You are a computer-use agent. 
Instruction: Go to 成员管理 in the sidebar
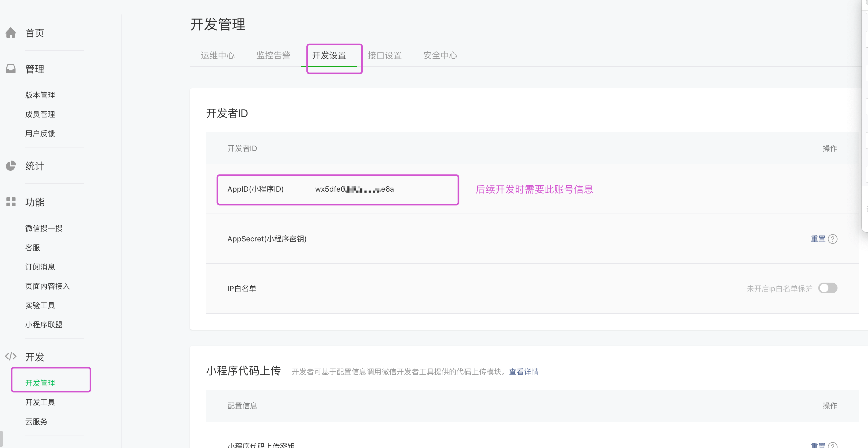point(40,114)
